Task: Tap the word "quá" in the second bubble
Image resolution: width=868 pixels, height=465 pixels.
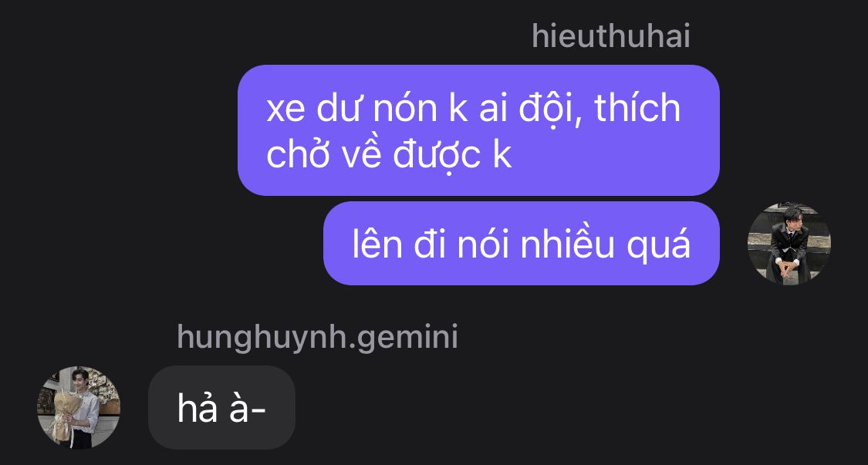Action: tap(658, 246)
